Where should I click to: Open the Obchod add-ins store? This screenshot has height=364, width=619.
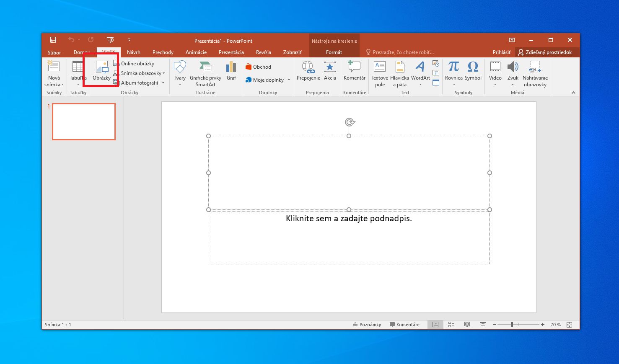[259, 67]
